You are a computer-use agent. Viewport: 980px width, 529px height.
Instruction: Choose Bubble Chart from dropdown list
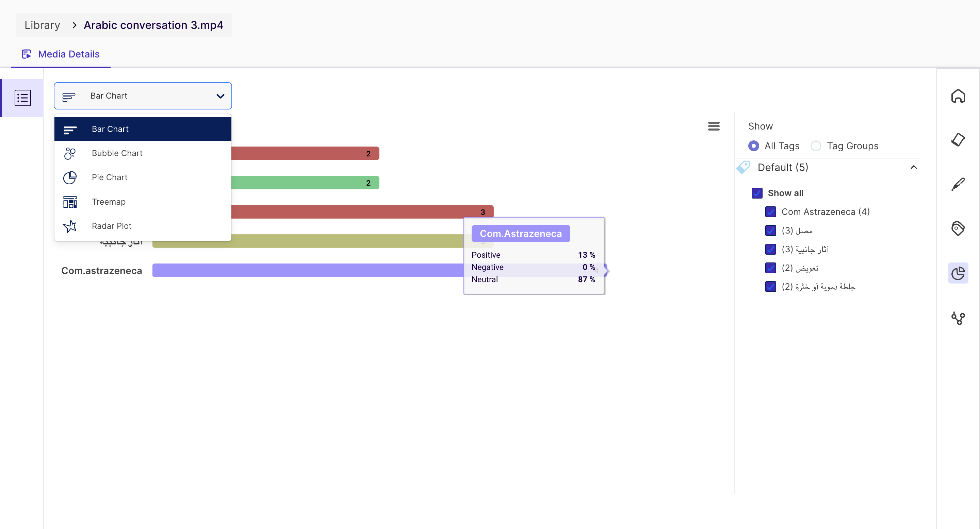(x=143, y=153)
